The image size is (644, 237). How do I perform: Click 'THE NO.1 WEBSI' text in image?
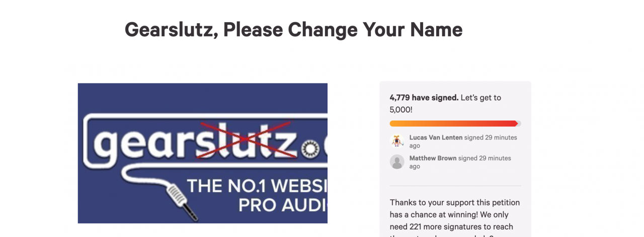point(257,186)
